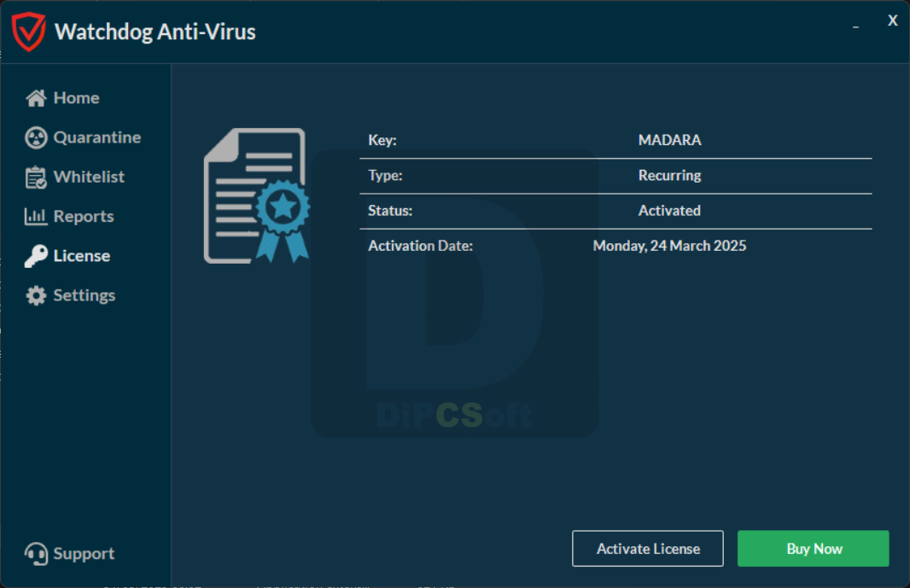Click the Activate License button

click(x=648, y=549)
